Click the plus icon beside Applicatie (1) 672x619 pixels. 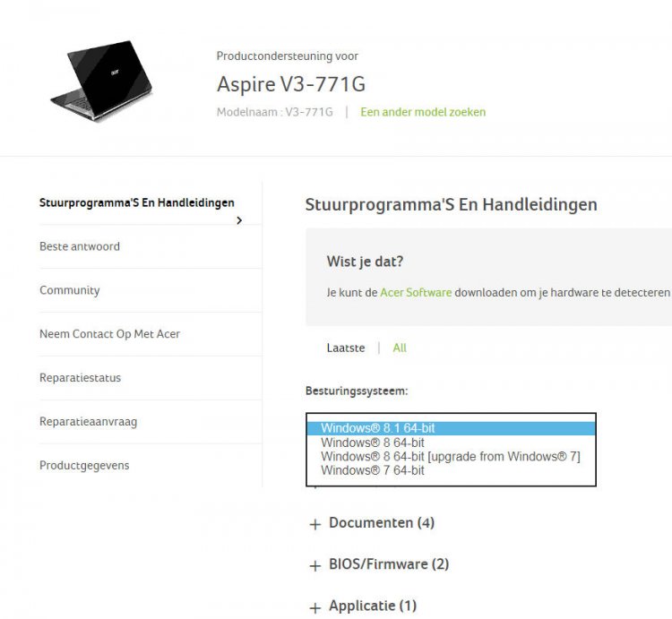(315, 607)
